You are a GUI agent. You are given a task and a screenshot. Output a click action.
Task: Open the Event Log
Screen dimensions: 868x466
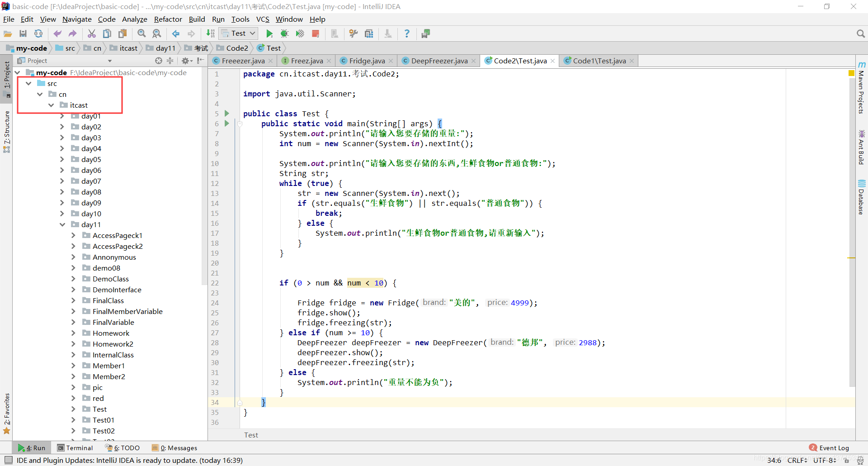coord(829,448)
